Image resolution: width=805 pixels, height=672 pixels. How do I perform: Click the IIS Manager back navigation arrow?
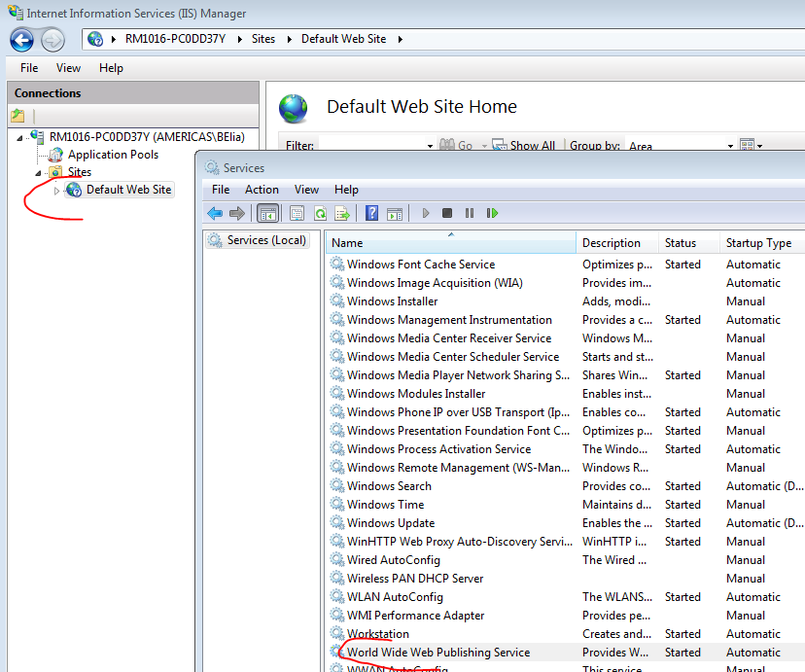tap(21, 40)
